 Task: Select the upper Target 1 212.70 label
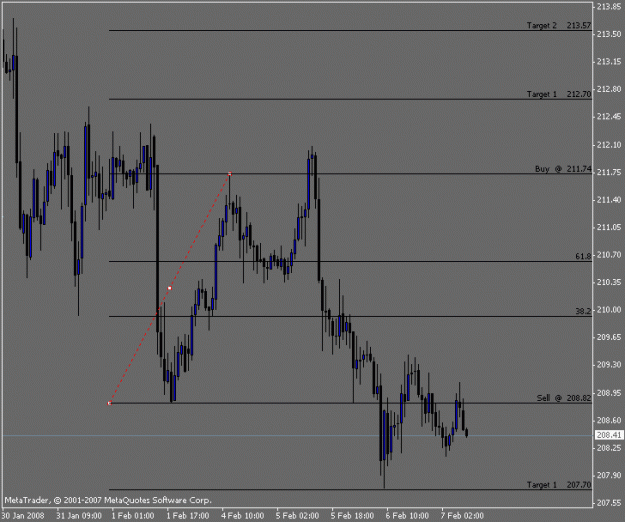[x=559, y=94]
